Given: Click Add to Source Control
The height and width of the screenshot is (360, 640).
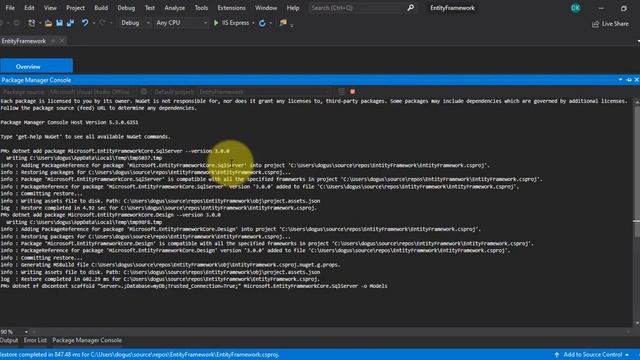Looking at the screenshot, I should (591, 355).
